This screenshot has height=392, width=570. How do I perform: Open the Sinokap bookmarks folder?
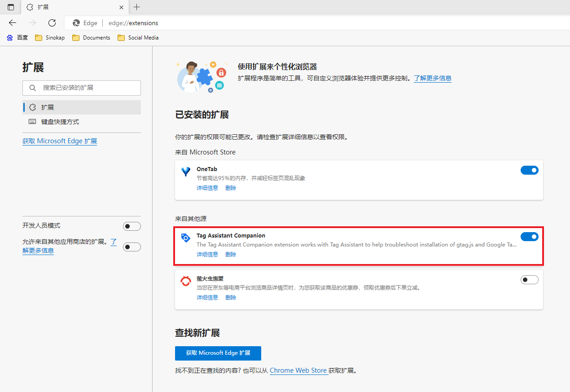[50, 38]
